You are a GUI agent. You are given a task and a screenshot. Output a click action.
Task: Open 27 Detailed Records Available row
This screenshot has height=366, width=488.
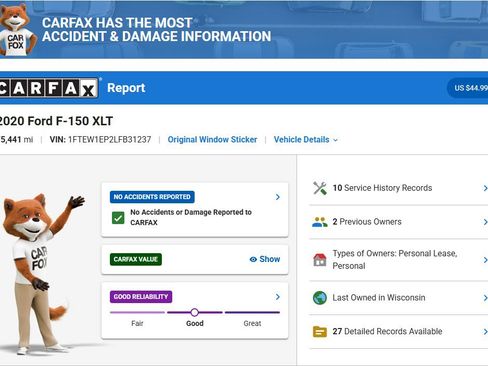click(x=399, y=332)
